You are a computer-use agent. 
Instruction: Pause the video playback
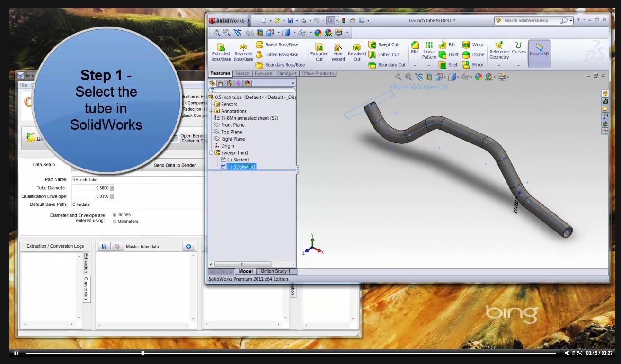click(x=17, y=353)
